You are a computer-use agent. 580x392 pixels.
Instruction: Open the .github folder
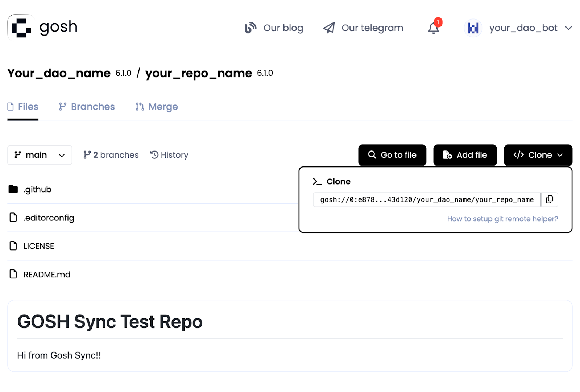point(37,189)
